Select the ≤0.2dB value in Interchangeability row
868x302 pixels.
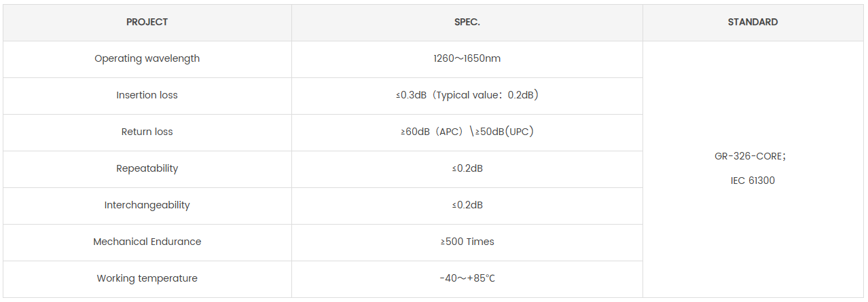(x=467, y=205)
